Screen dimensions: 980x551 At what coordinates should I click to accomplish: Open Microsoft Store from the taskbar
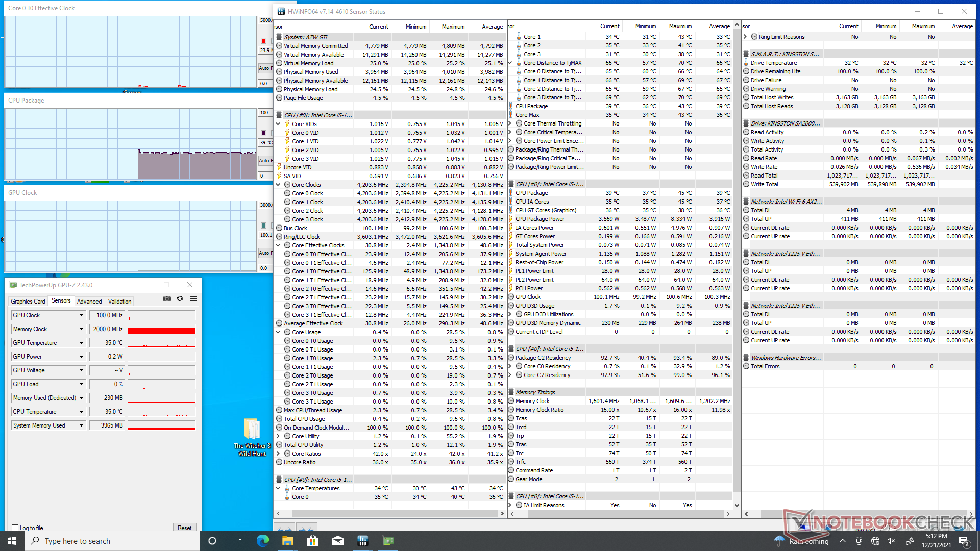[312, 541]
